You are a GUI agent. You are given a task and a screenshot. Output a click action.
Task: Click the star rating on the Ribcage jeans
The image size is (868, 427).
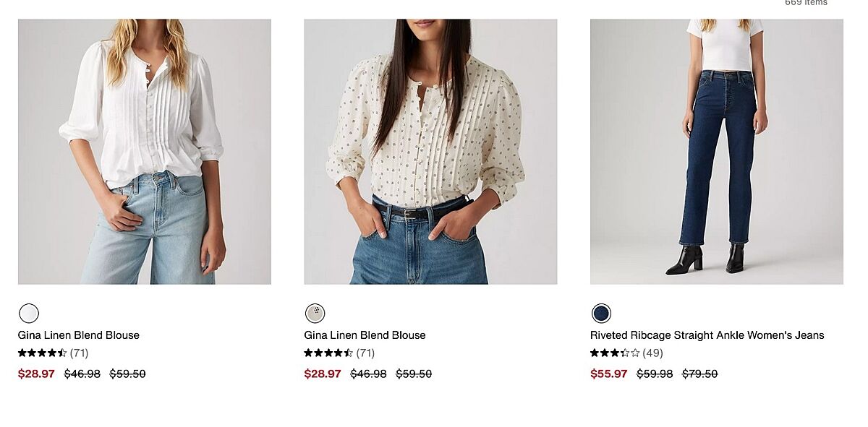pos(615,353)
